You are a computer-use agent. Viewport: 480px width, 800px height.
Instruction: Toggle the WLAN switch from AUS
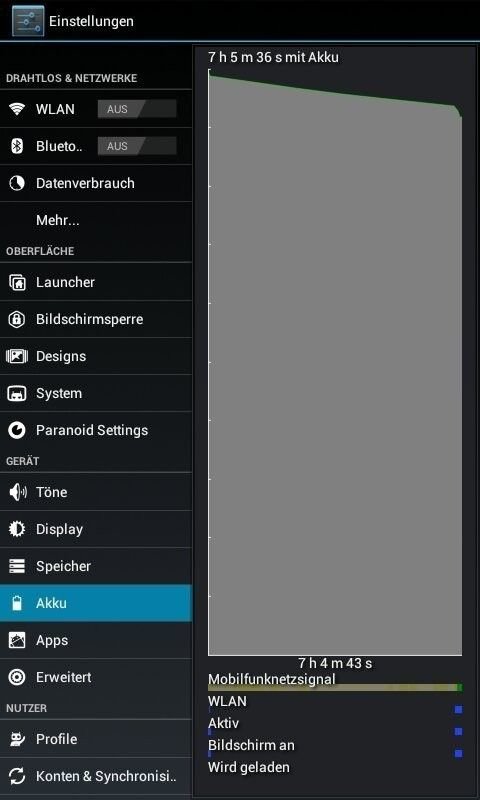point(137,109)
